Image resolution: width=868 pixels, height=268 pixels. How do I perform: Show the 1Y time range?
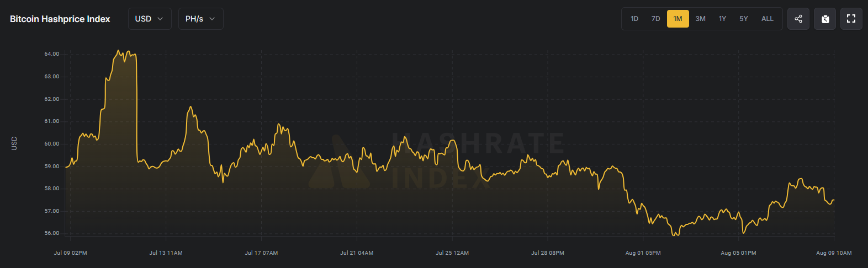coord(722,19)
